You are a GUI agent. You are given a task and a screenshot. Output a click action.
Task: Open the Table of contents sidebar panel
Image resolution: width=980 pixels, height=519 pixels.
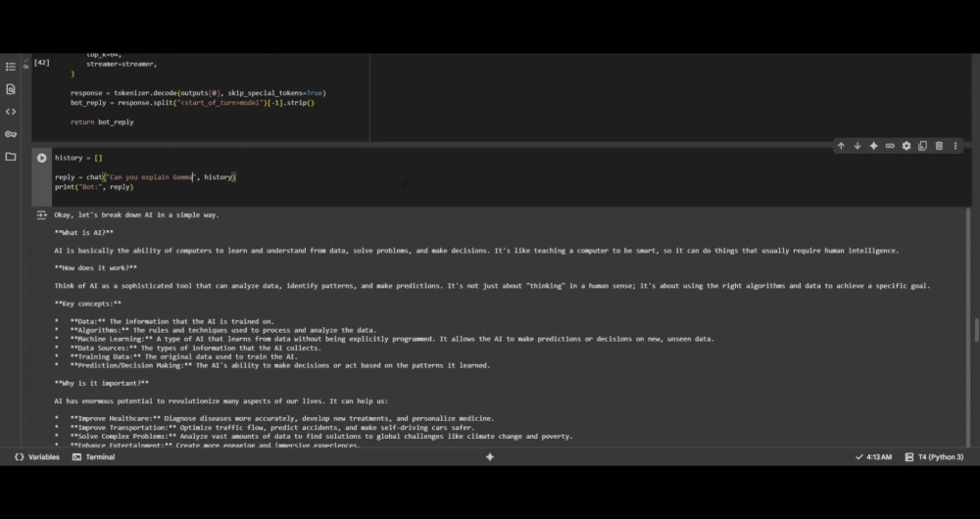click(x=11, y=67)
